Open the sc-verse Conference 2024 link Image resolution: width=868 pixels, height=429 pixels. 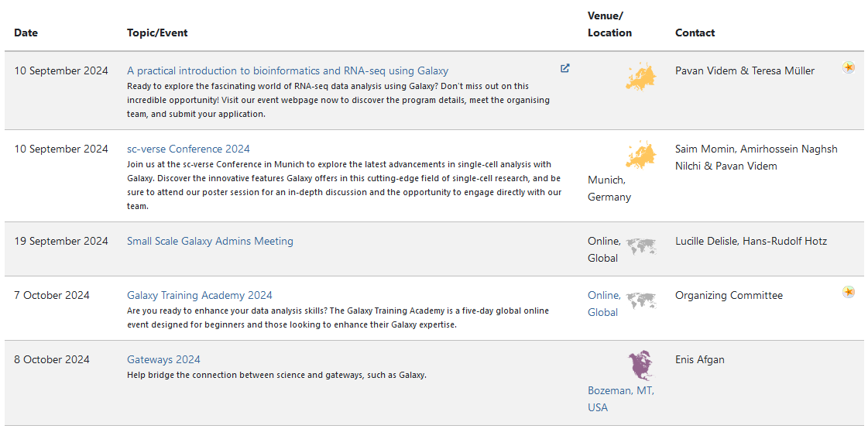coord(188,149)
